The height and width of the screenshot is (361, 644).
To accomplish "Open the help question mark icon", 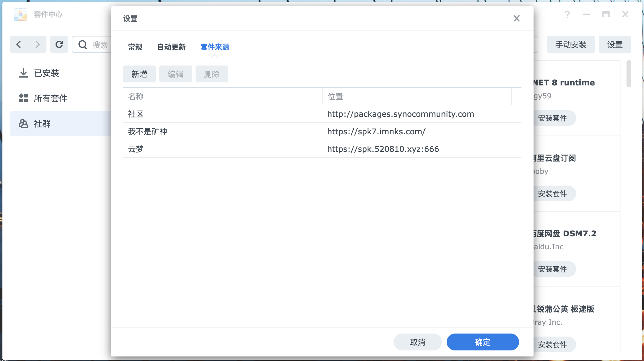I will (x=567, y=14).
